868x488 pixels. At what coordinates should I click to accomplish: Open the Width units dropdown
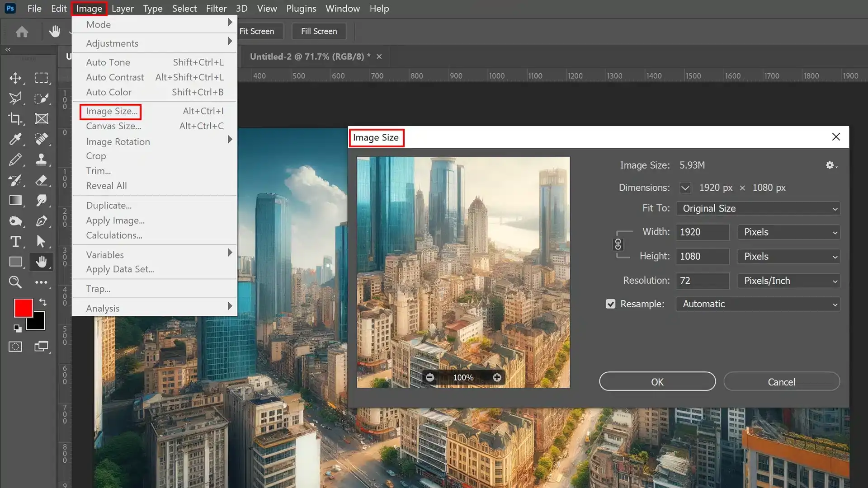point(789,232)
